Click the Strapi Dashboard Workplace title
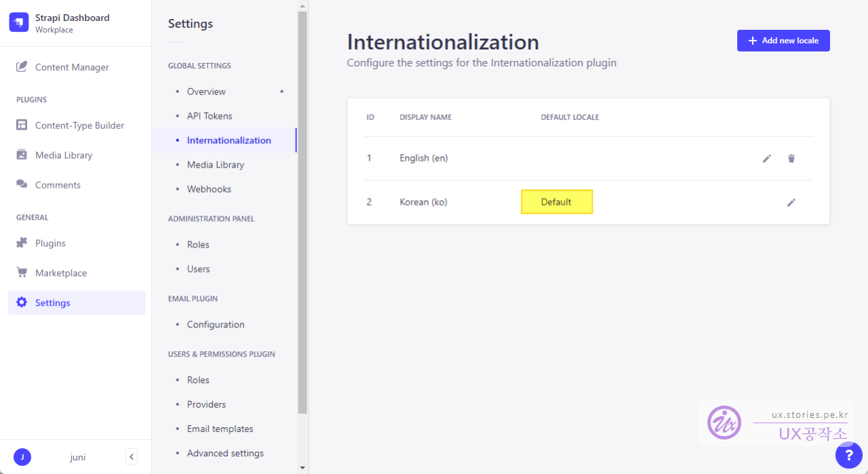 (72, 23)
